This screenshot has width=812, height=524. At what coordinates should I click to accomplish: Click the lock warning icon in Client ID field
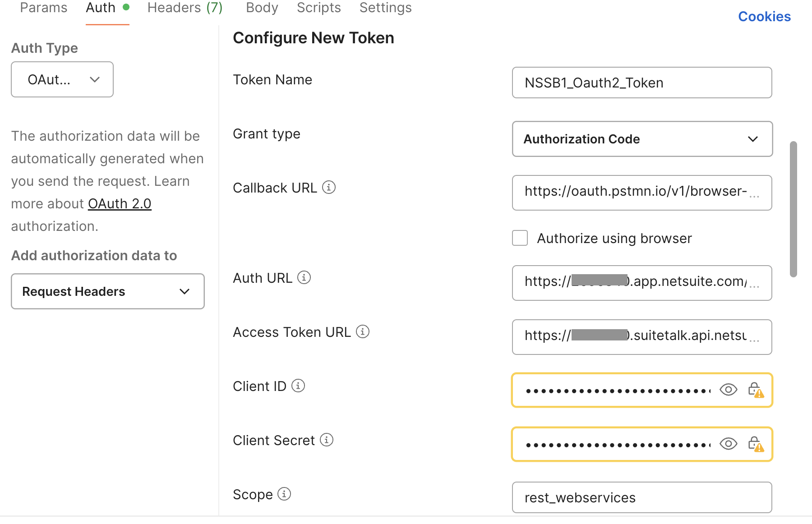756,390
